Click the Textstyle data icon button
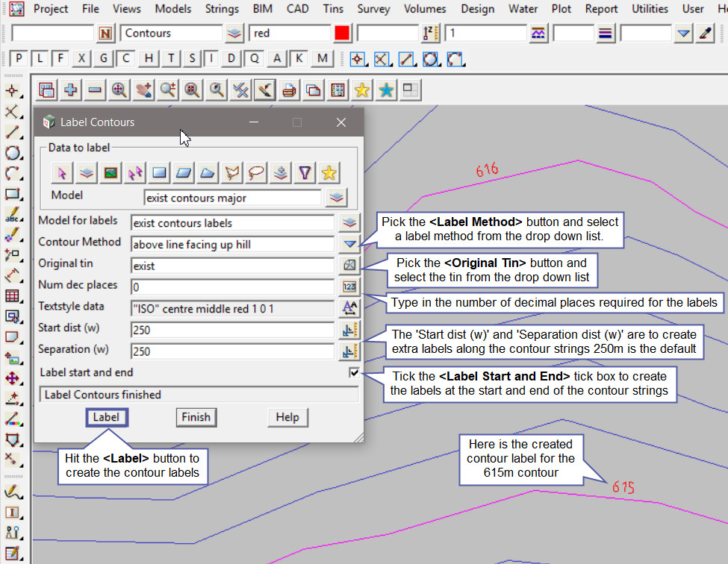This screenshot has width=728, height=564. (x=349, y=307)
